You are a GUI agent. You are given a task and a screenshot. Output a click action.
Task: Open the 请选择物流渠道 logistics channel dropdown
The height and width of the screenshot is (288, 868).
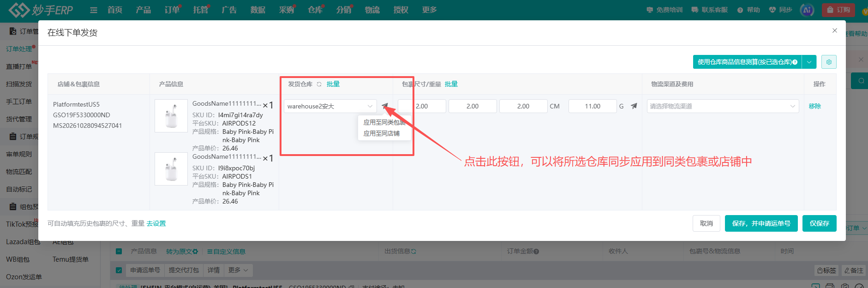(723, 106)
